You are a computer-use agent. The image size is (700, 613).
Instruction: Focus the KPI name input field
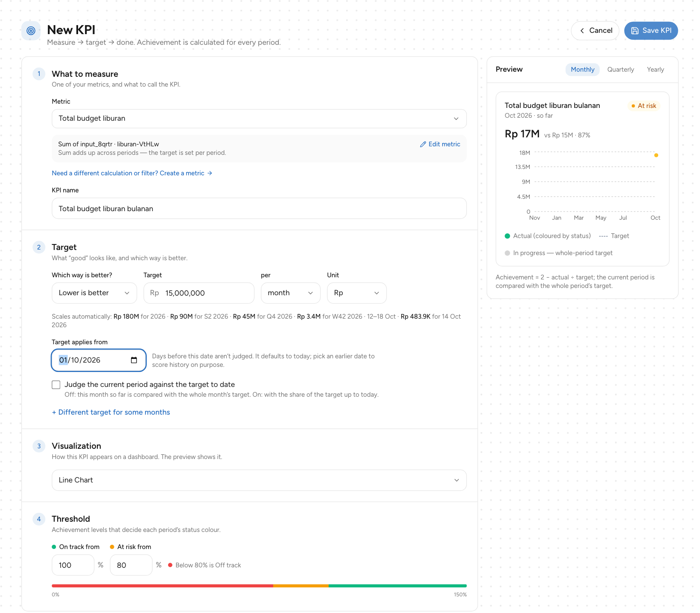(x=259, y=209)
